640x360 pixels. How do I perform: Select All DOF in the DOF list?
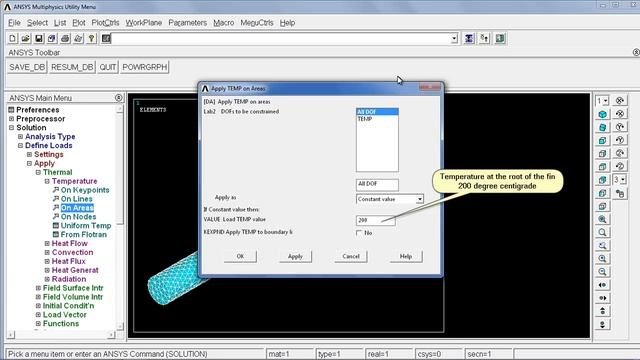click(x=377, y=112)
